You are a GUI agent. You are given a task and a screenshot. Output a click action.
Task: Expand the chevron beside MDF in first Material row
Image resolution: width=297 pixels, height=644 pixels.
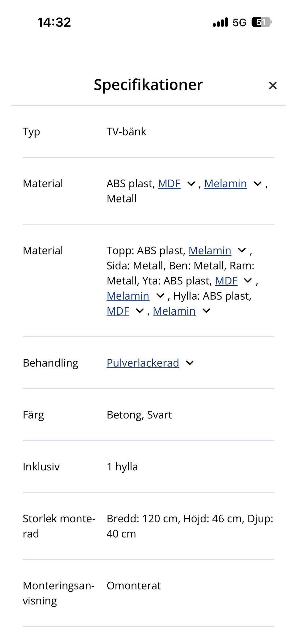191,184
